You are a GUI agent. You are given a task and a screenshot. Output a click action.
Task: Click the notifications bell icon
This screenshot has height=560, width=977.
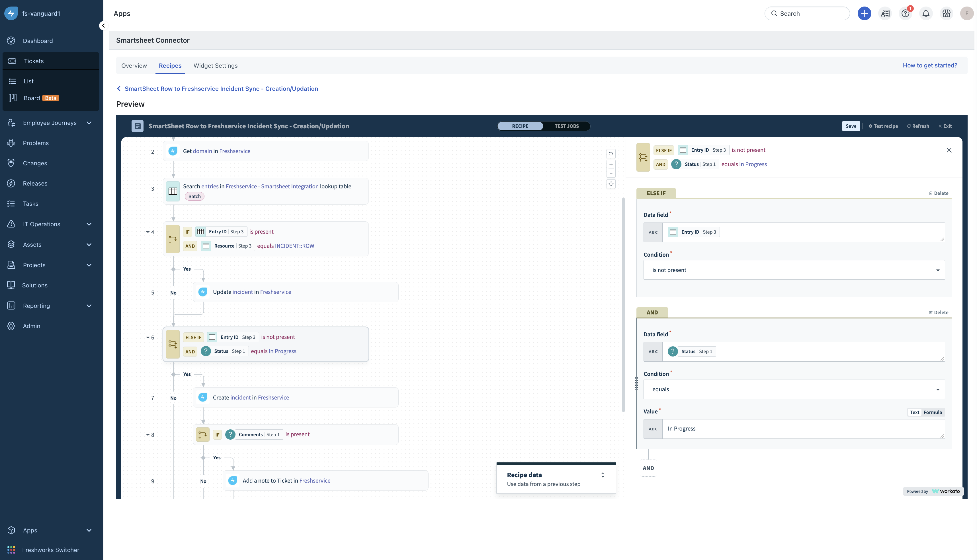(x=926, y=13)
